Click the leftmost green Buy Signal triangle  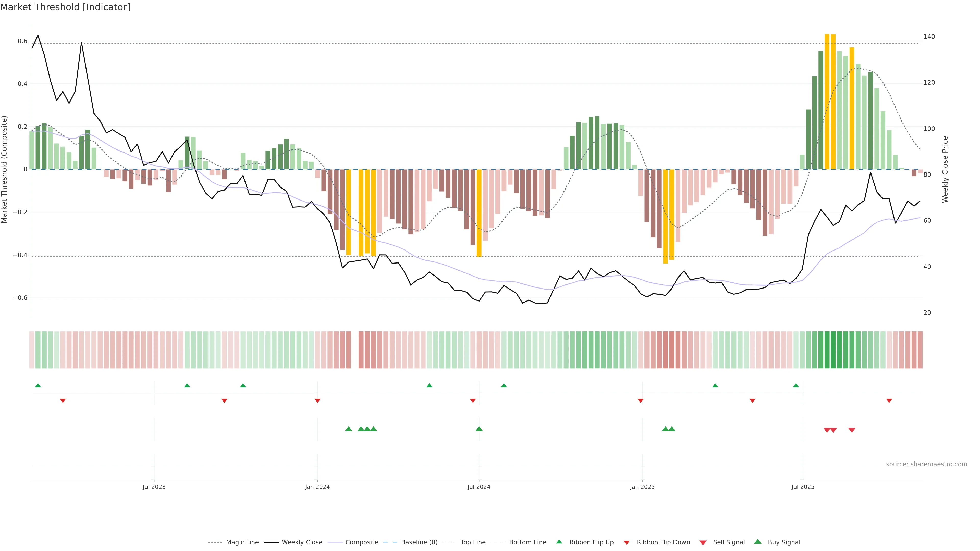click(348, 429)
